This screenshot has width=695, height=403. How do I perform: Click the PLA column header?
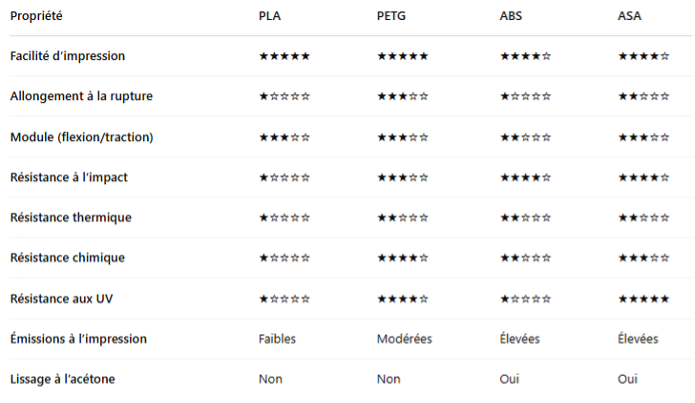(269, 16)
